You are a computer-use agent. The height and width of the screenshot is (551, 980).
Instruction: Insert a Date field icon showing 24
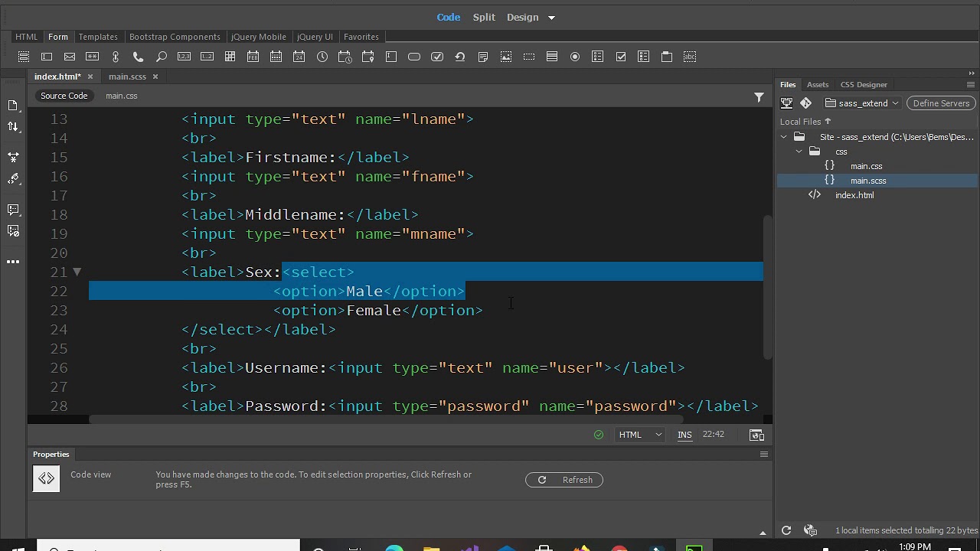pyautogui.click(x=299, y=57)
